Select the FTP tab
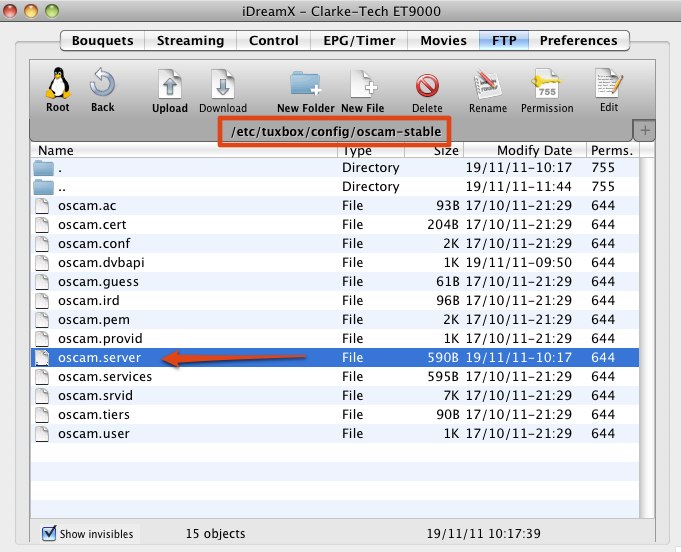The width and height of the screenshot is (681, 552). pyautogui.click(x=504, y=41)
